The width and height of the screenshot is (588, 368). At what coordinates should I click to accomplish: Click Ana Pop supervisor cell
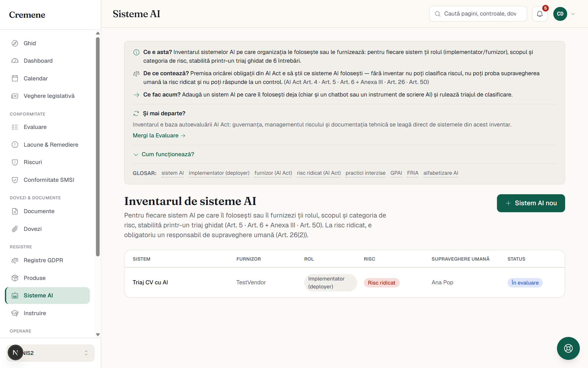coord(442,282)
